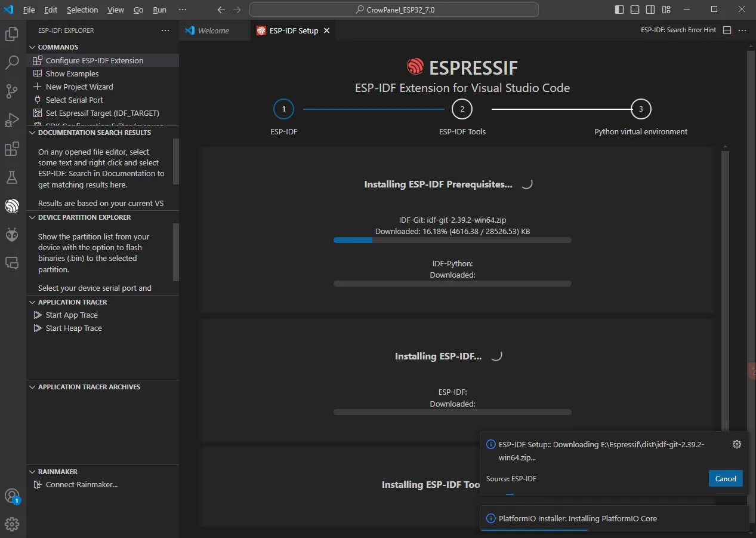Open the Run and Debug view
Screen dimensions: 756x538
coord(12,120)
